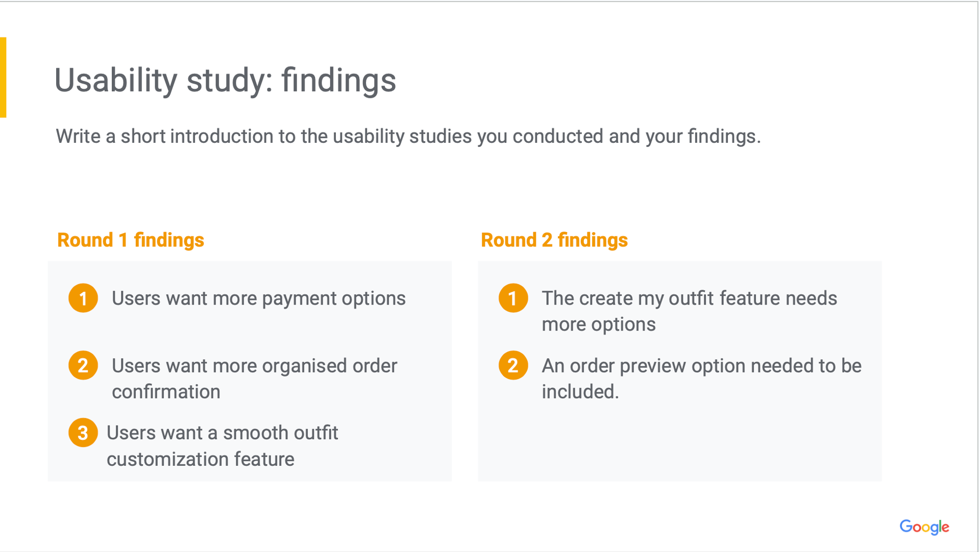Image resolution: width=980 pixels, height=552 pixels.
Task: Click the number 2 beside order preview finding
Action: (513, 365)
